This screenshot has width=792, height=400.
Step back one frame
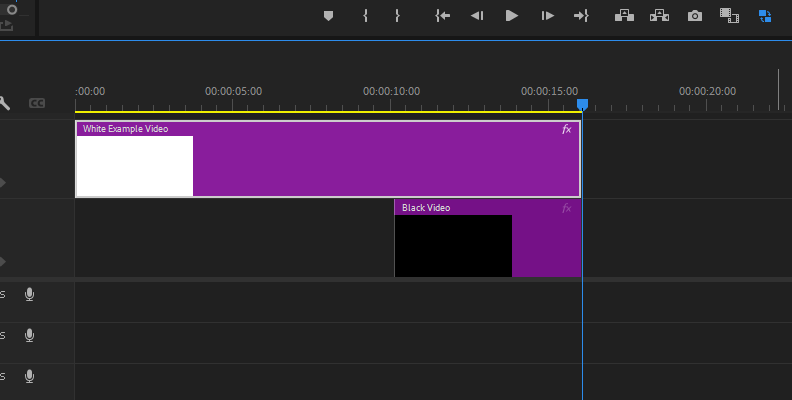[477, 16]
